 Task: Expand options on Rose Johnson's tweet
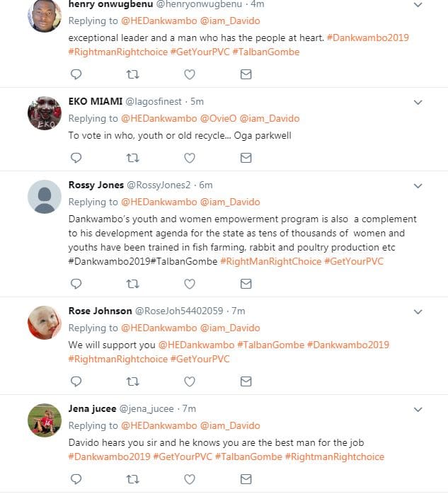(418, 311)
